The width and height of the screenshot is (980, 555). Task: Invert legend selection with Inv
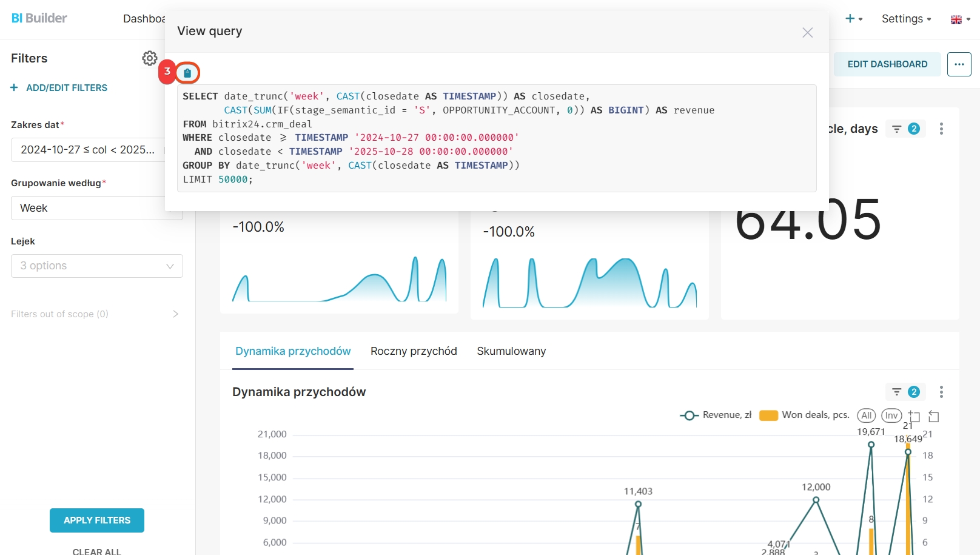point(891,415)
